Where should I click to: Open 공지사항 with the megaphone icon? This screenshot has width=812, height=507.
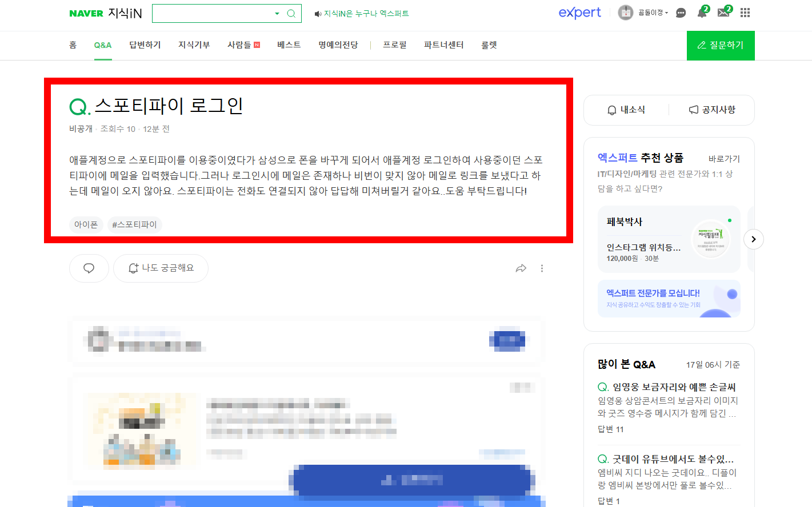[x=712, y=110]
